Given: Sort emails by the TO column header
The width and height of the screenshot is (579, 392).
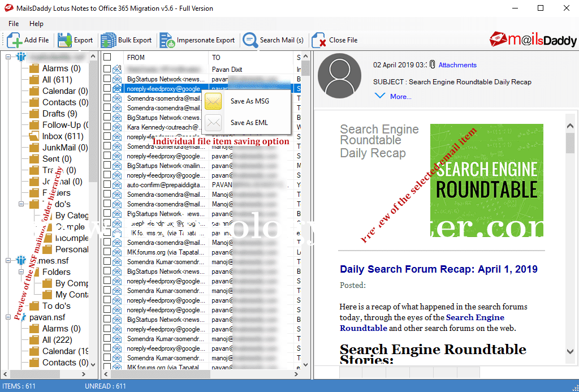Looking at the screenshot, I should coord(250,57).
